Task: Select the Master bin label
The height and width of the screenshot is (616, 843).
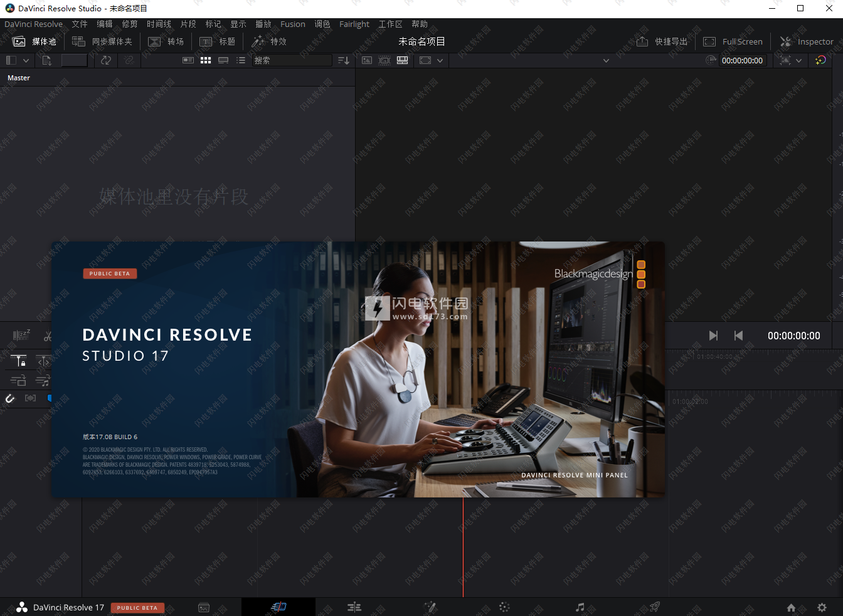Action: (x=19, y=78)
